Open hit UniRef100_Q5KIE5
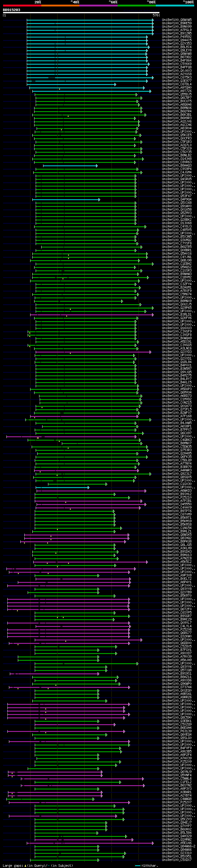The image size is (197, 868). [177, 135]
